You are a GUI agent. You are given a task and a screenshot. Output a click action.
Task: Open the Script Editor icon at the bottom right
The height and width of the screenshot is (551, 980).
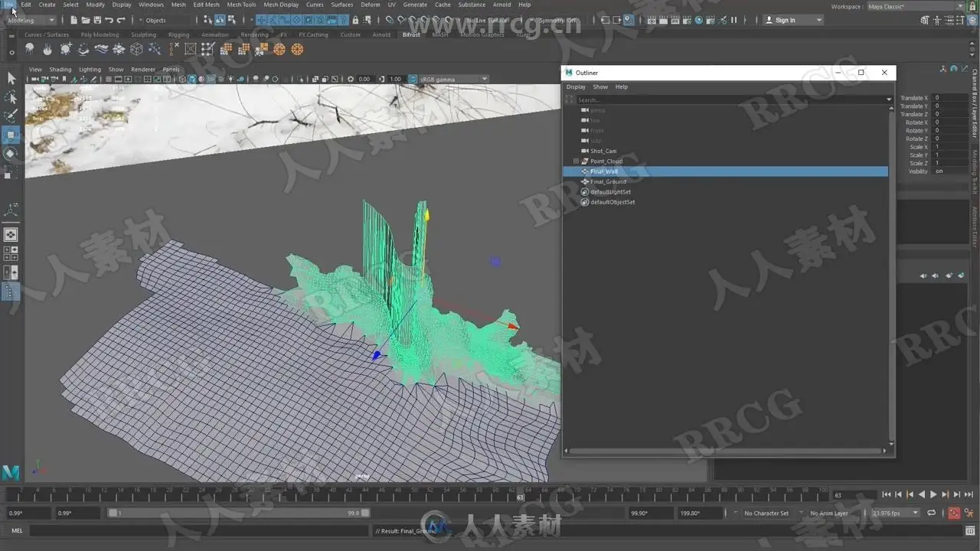(970, 530)
